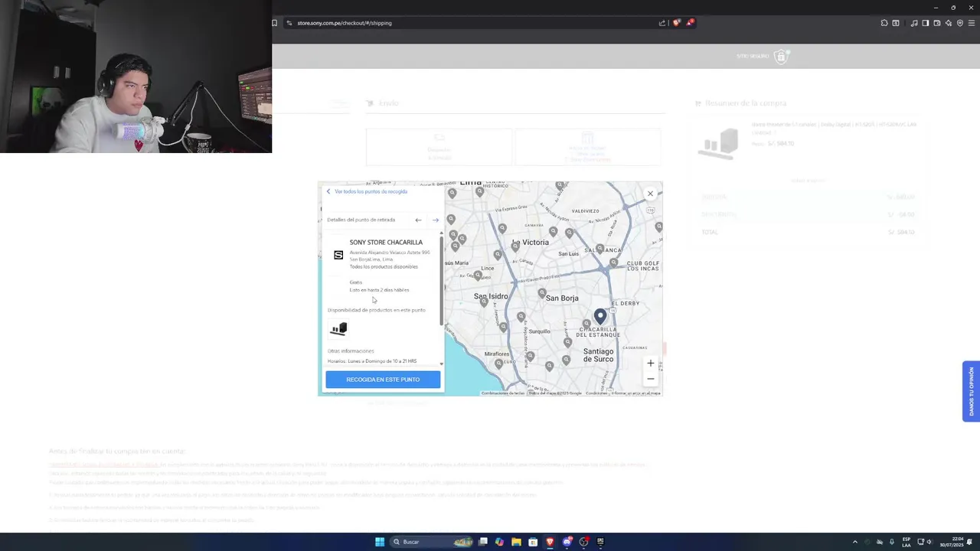This screenshot has width=980, height=551.
Task: Open the VPN shield icon in toolbar
Action: click(960, 23)
